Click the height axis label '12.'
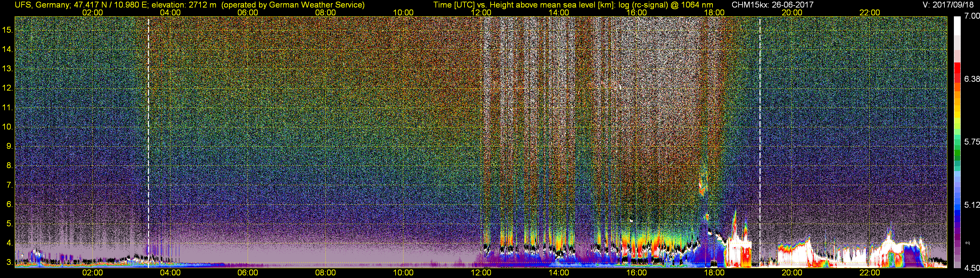Viewport: 980px width, 278px height. click(7, 88)
